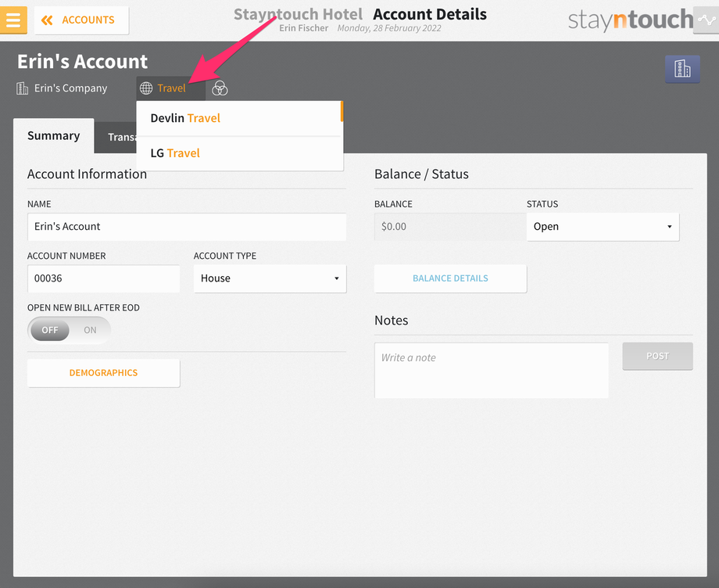
Task: Click the Erin's Company label
Action: (x=70, y=88)
